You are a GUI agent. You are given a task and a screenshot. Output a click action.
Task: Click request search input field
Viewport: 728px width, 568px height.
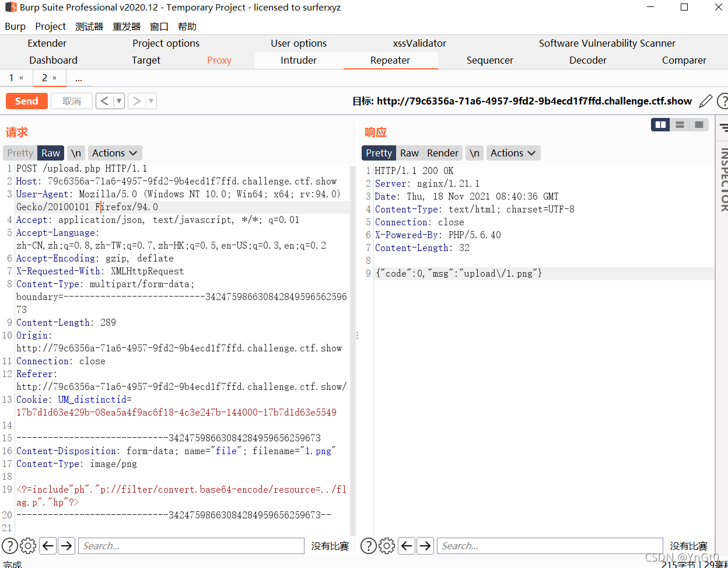[x=191, y=546]
